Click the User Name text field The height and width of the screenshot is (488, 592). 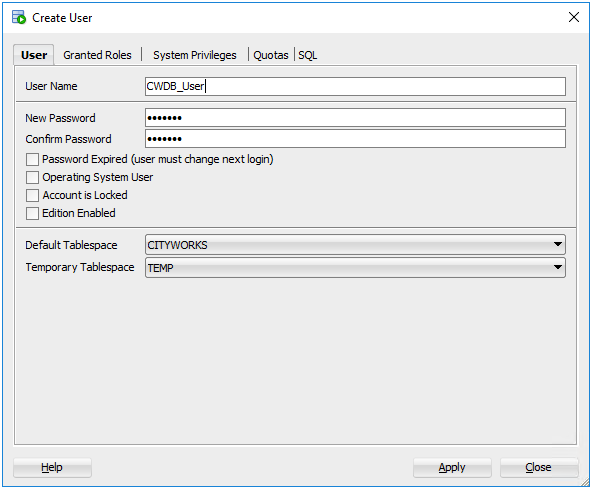click(355, 86)
